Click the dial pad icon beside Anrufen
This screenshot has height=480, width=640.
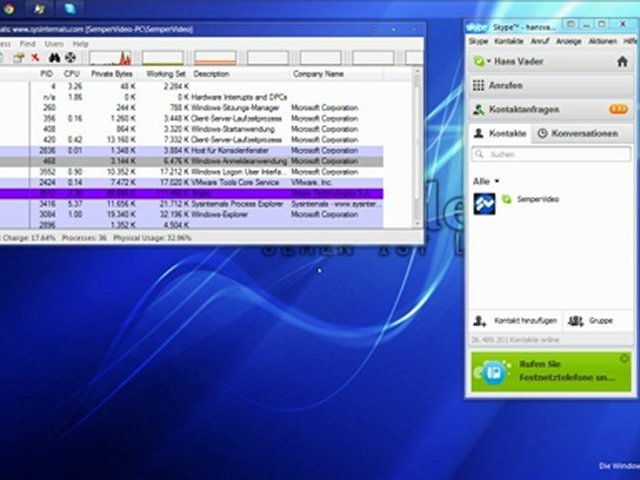pyautogui.click(x=479, y=86)
